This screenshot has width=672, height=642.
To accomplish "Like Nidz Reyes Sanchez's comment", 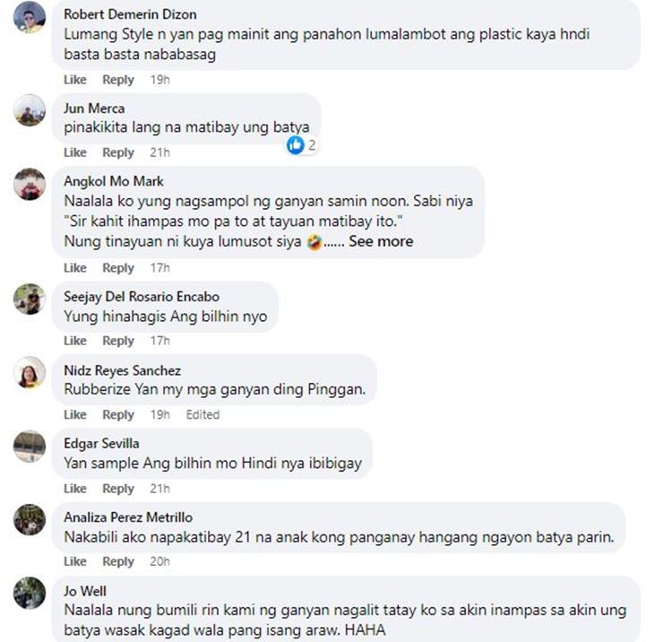I will click(75, 415).
